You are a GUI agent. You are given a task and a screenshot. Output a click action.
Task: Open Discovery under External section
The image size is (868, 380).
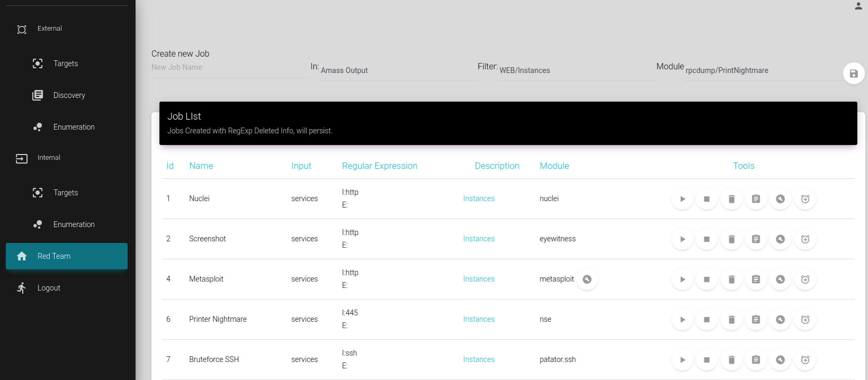(x=69, y=95)
